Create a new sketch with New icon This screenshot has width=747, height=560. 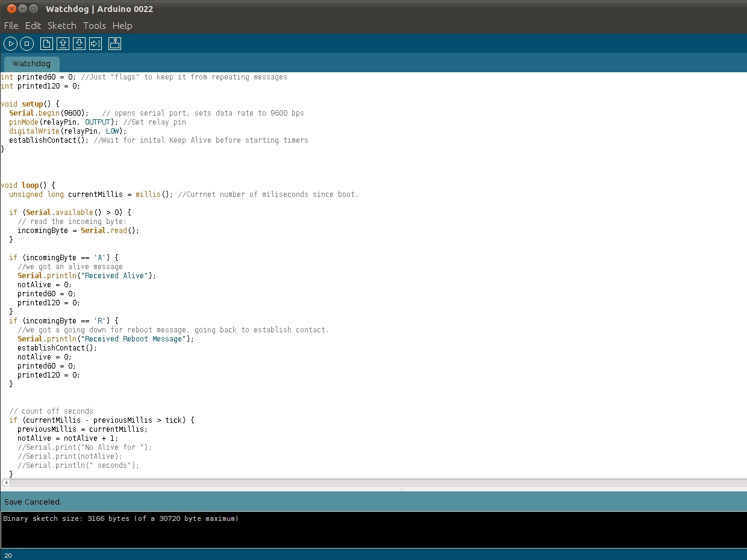46,43
